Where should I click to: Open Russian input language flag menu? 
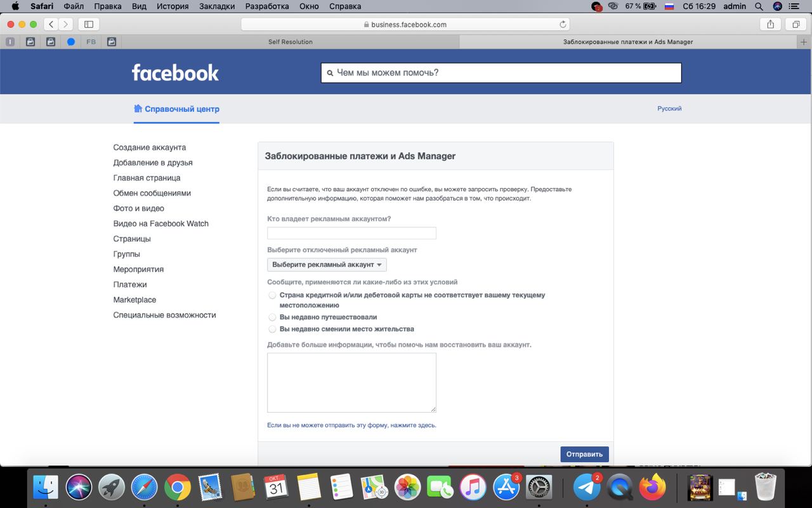pyautogui.click(x=669, y=6)
